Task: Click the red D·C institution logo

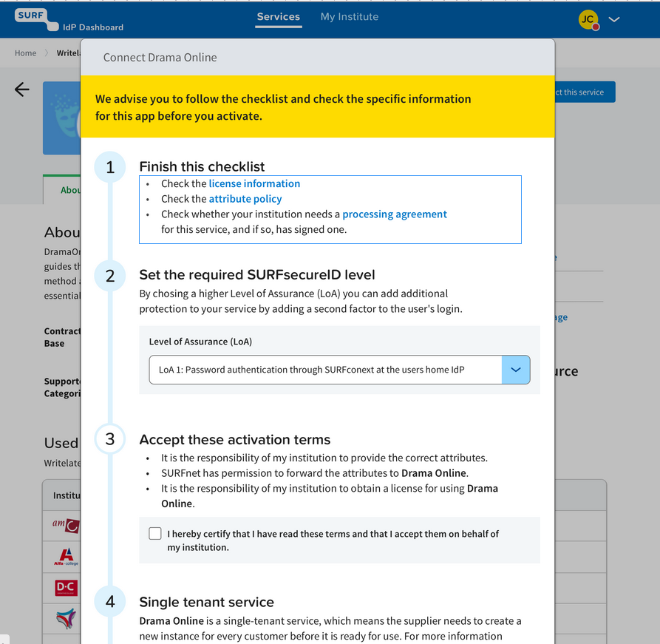Action: coord(66,588)
